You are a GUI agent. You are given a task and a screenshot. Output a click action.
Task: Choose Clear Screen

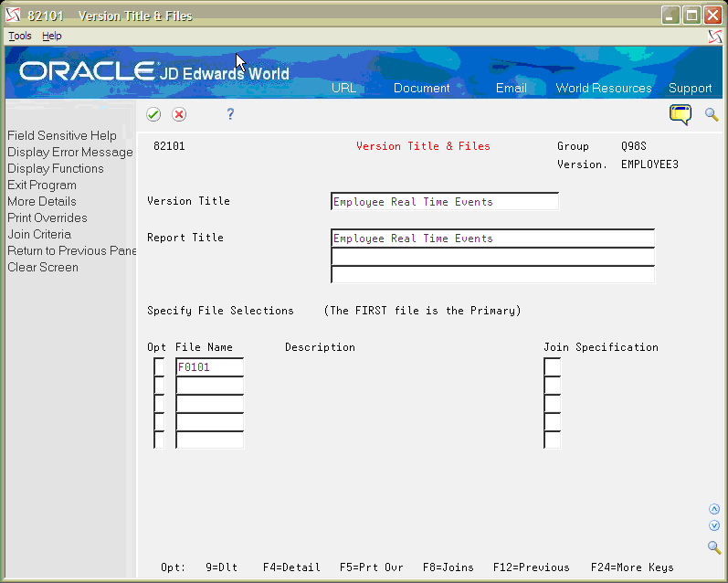[43, 268]
